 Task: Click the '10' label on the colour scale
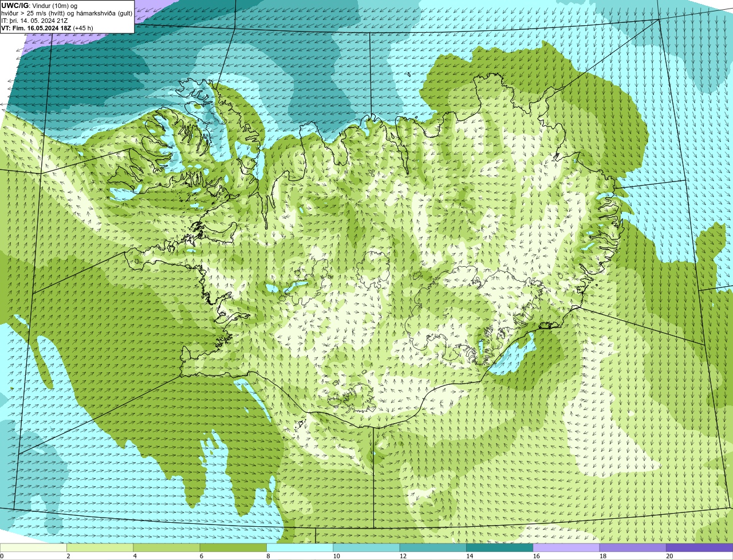click(x=336, y=556)
